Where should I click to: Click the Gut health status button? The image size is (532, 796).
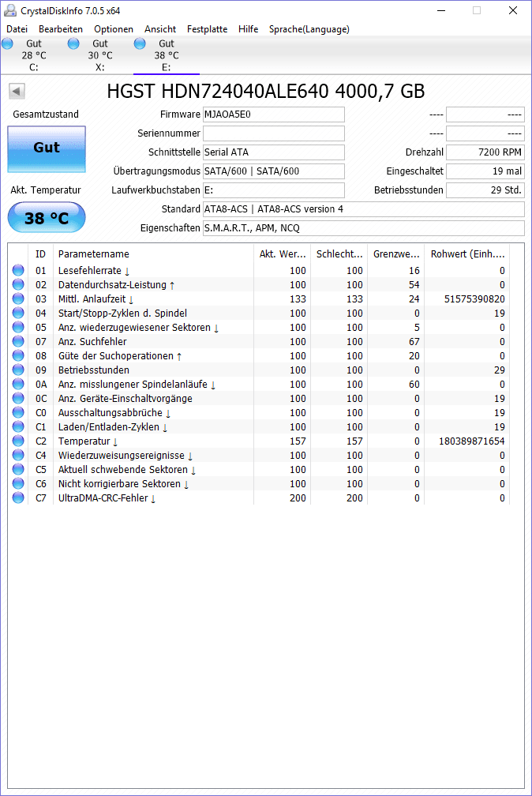[47, 149]
